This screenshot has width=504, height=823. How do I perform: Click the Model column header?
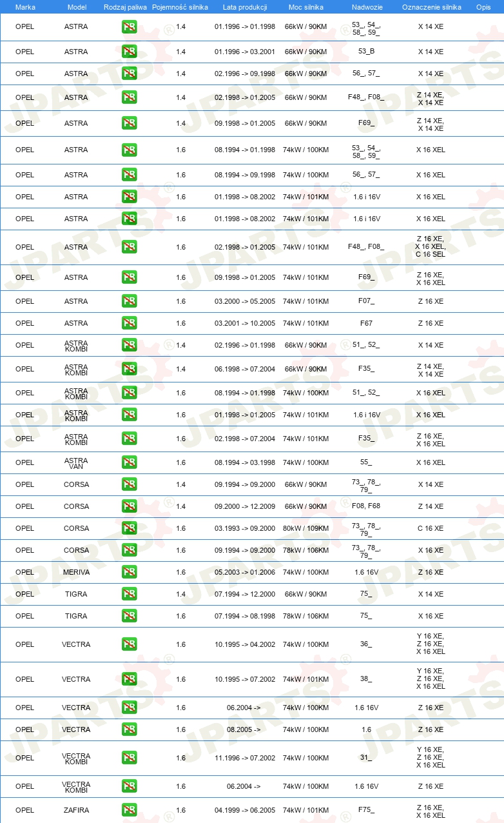coord(77,7)
